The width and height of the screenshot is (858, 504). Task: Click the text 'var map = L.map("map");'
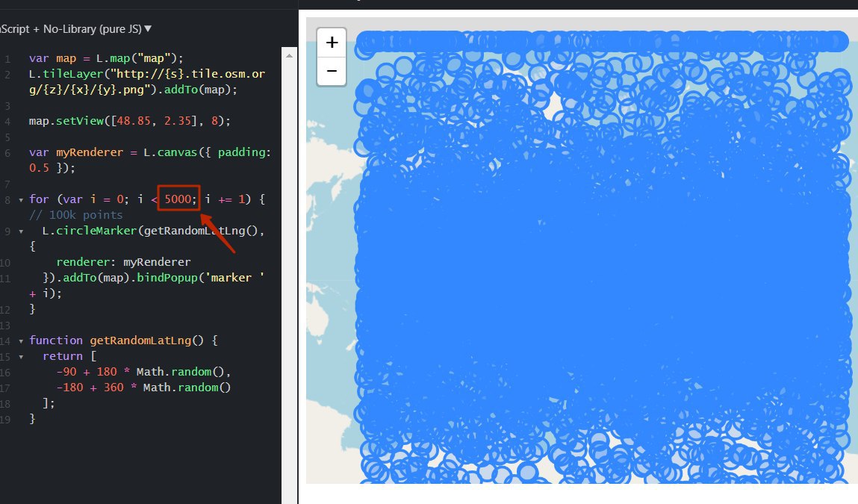click(x=106, y=58)
